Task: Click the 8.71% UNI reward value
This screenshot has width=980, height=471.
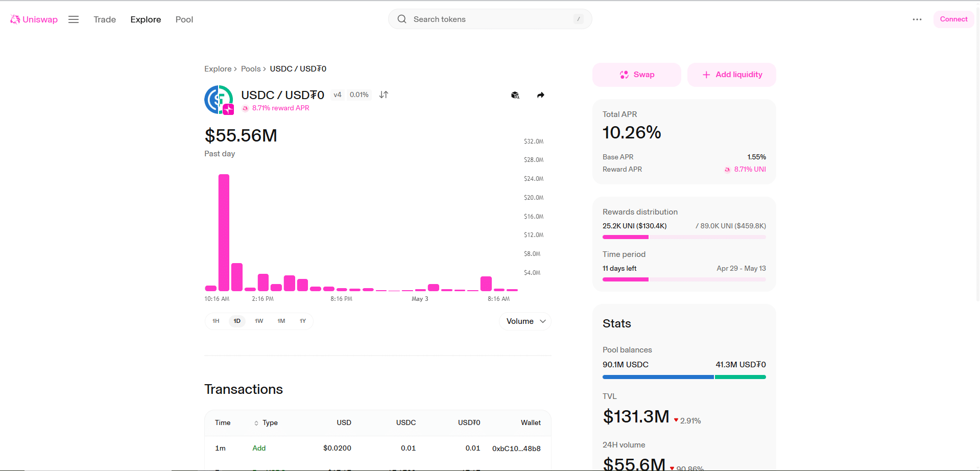Action: pyautogui.click(x=750, y=169)
